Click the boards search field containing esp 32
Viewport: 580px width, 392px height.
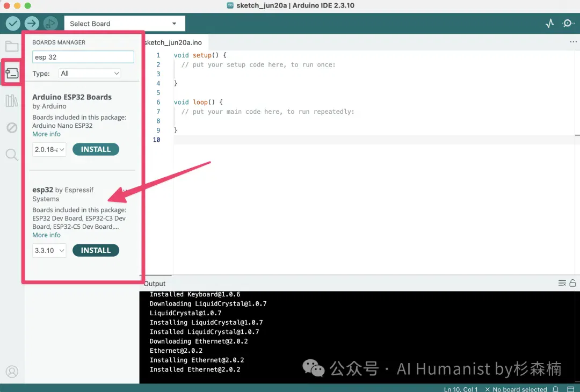pos(83,57)
